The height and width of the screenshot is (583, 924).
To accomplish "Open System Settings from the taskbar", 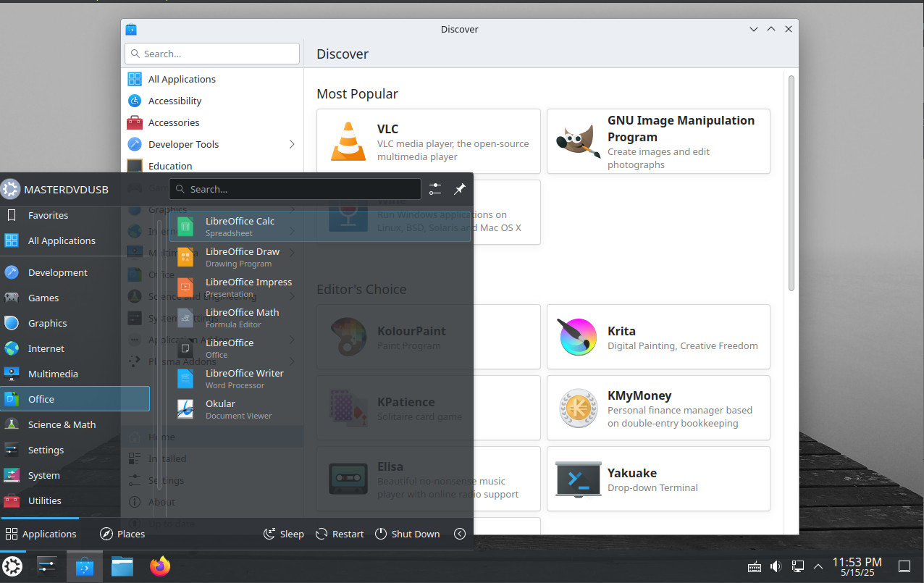I will click(46, 566).
